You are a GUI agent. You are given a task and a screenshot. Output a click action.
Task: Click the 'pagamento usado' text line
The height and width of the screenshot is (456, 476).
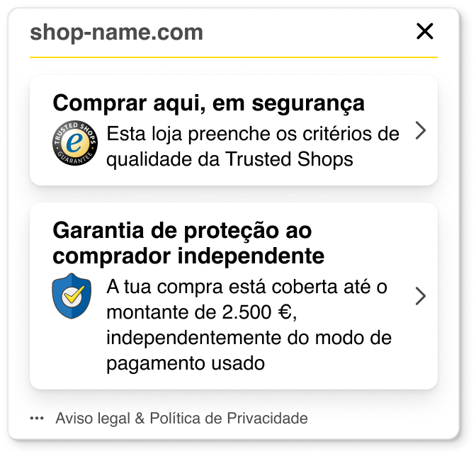click(186, 364)
